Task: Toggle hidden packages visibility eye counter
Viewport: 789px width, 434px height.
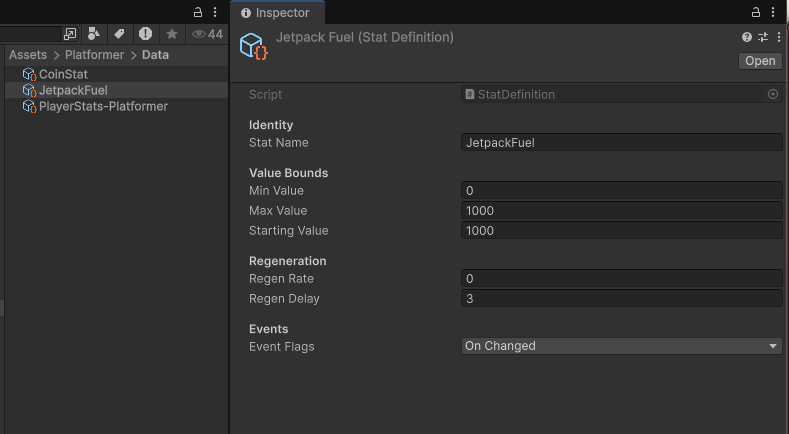Action: [207, 34]
